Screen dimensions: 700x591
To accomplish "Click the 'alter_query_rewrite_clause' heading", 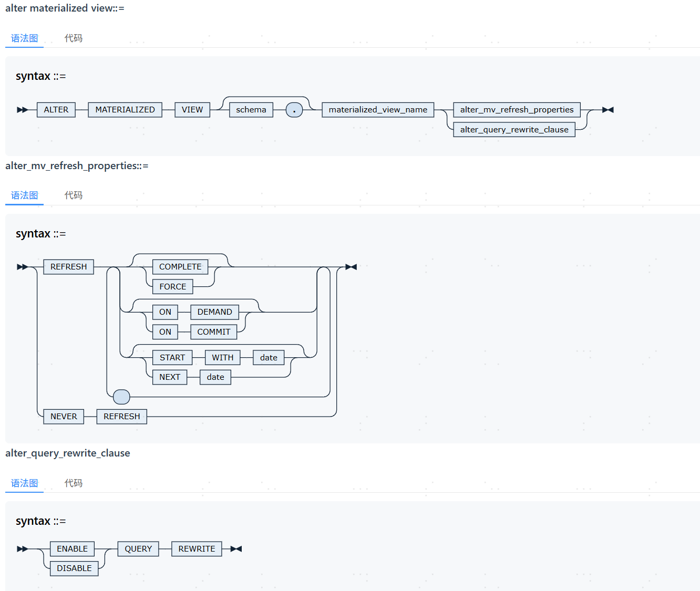I will pos(68,453).
